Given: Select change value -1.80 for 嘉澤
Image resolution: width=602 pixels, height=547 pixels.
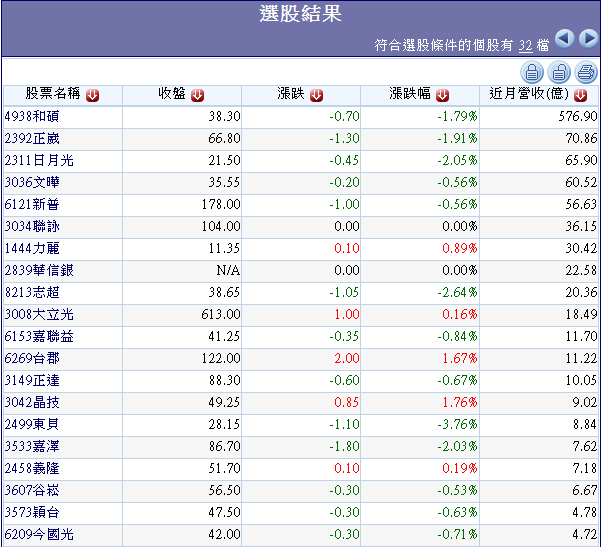Looking at the screenshot, I should coord(344,446).
